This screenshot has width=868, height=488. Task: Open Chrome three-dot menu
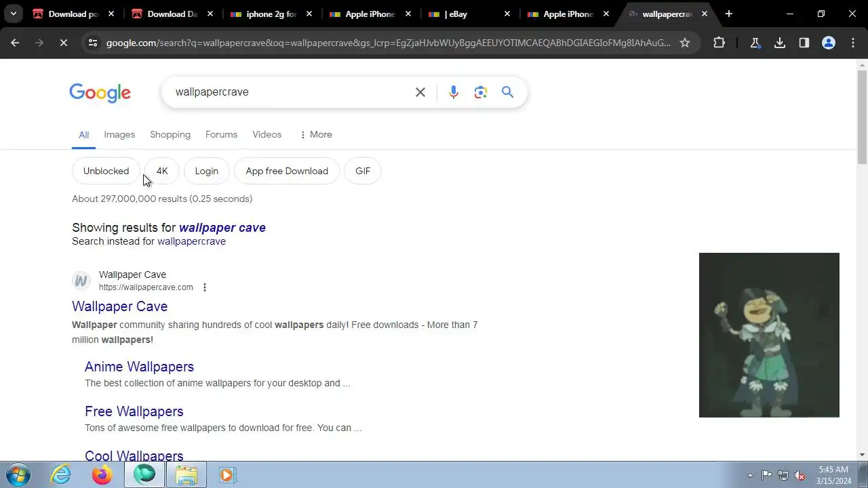(853, 43)
